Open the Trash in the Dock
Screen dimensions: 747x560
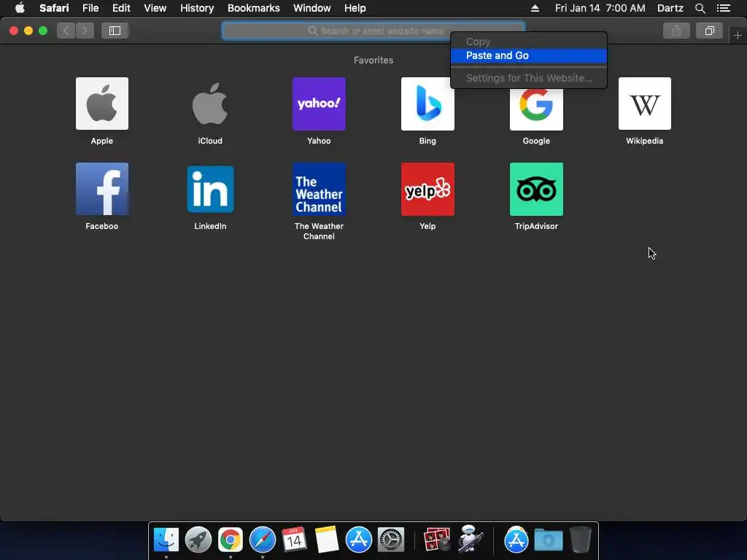tap(580, 540)
